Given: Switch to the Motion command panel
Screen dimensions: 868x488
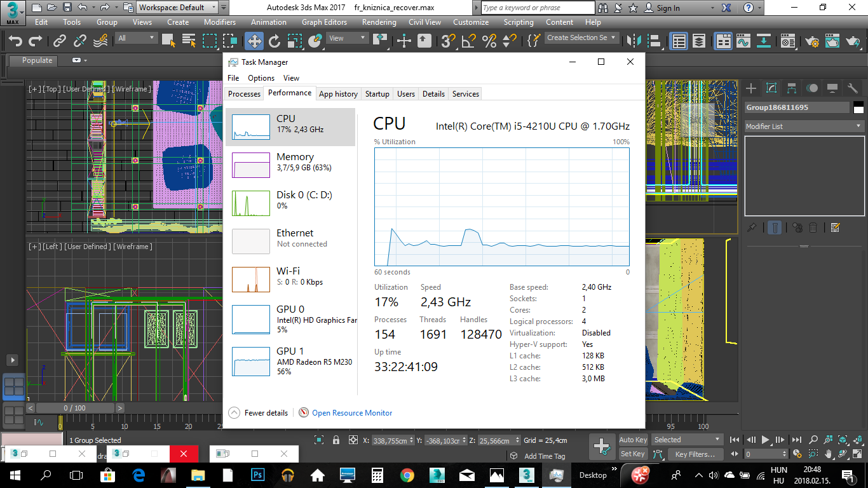Looking at the screenshot, I should click(x=812, y=88).
